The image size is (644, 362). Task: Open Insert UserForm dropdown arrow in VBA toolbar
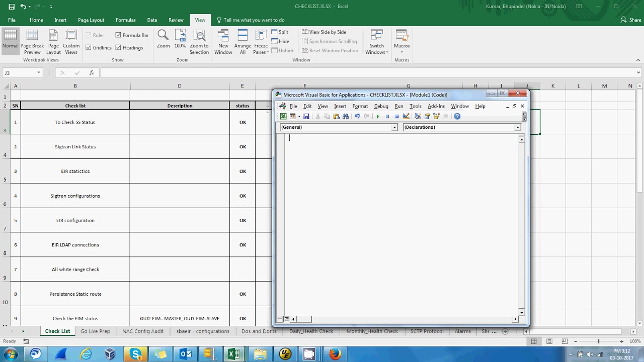tap(299, 116)
